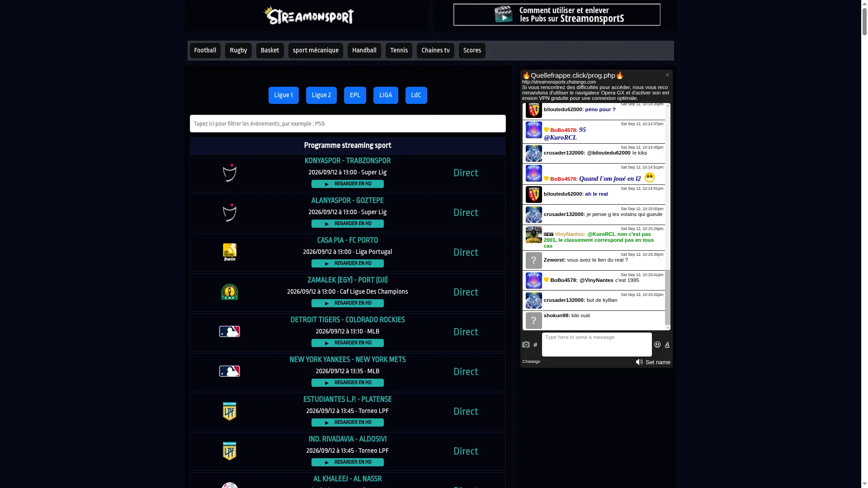The image size is (868, 488).
Task: Open the Tennis menu
Action: (399, 51)
